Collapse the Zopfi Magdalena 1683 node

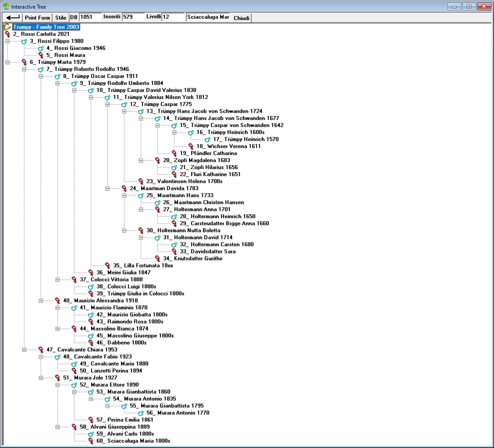click(141, 161)
